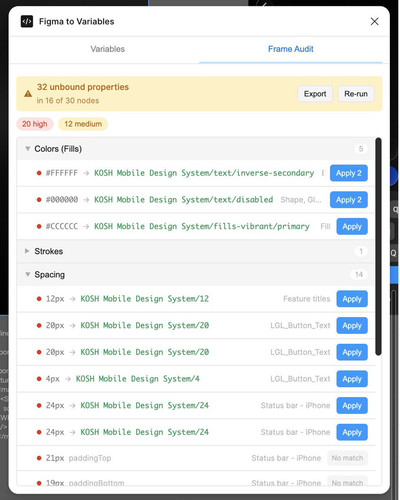This screenshot has height=500, width=400.
Task: Select the #CCCCCC hex value text
Action: pyautogui.click(x=62, y=226)
